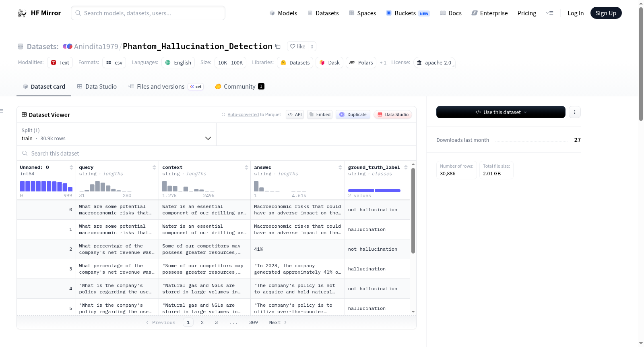Go to page 2 of the table
This screenshot has height=347, width=644.
tap(202, 322)
